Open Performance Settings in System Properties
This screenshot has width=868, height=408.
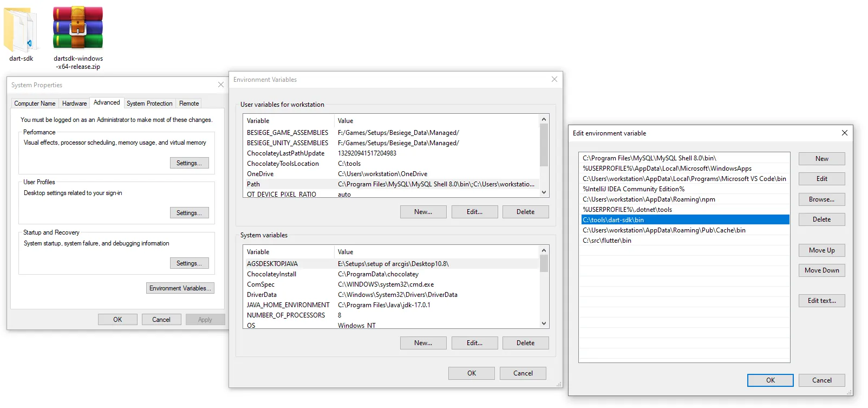tap(189, 163)
